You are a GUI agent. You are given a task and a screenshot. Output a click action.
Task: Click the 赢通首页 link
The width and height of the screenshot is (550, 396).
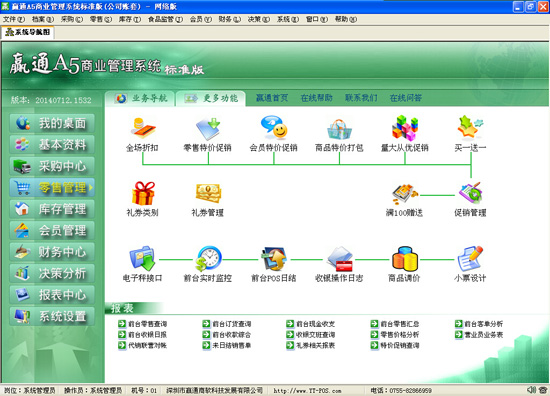[272, 98]
